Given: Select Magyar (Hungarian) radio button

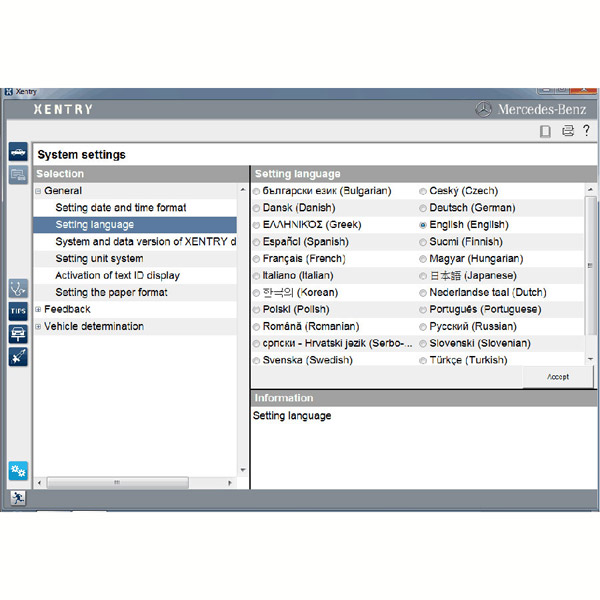Looking at the screenshot, I should (x=423, y=259).
